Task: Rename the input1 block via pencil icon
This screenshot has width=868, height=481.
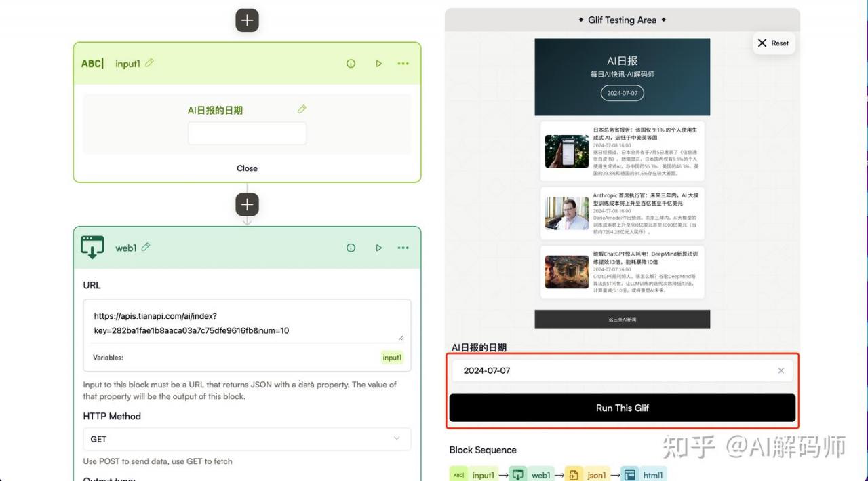Action: tap(149, 63)
